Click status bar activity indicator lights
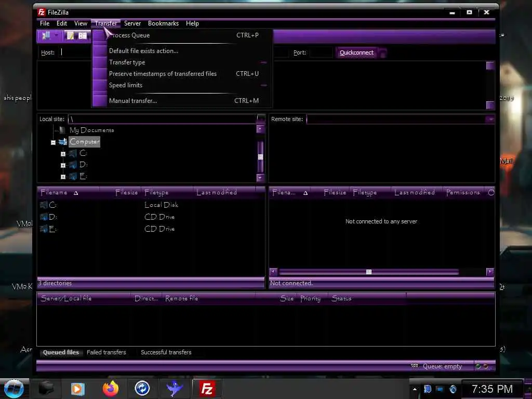The image size is (532, 399). pos(482,366)
